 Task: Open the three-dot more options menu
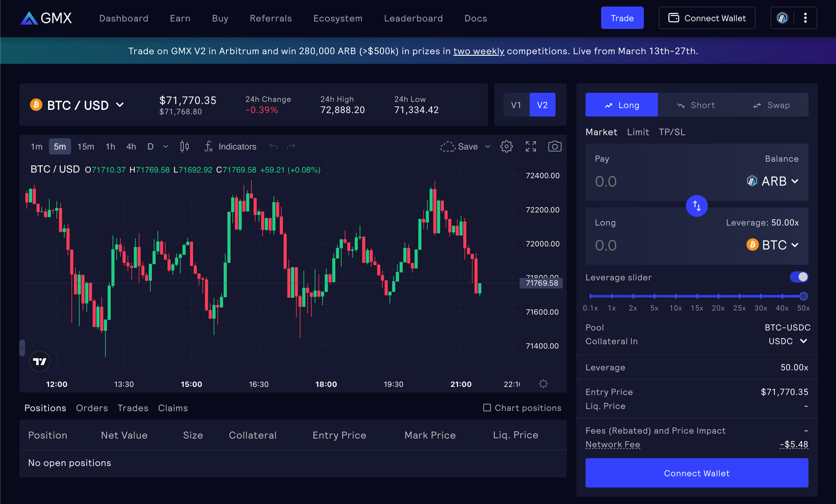(x=805, y=18)
